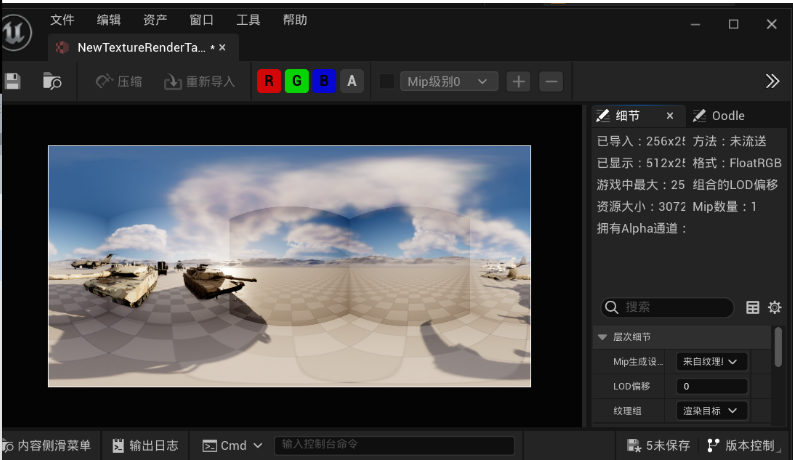Open the Mip级别0 dropdown
This screenshot has height=460, width=793.
[448, 81]
